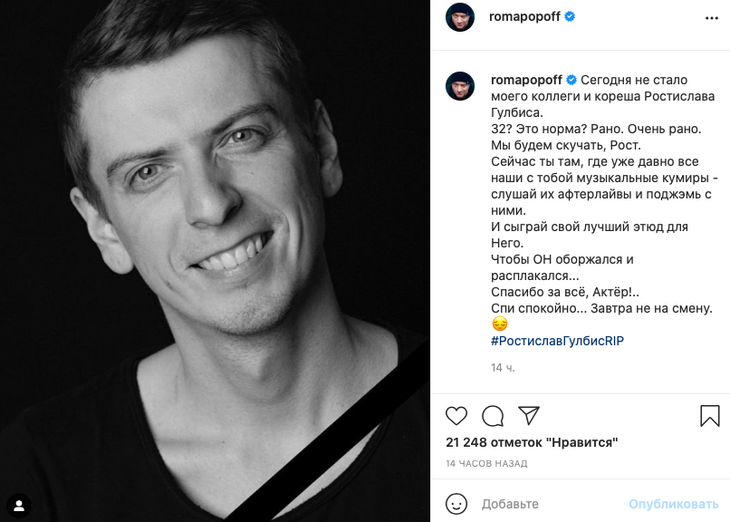Open the romapopoff username in header
730x522 pixels.
click(x=524, y=17)
